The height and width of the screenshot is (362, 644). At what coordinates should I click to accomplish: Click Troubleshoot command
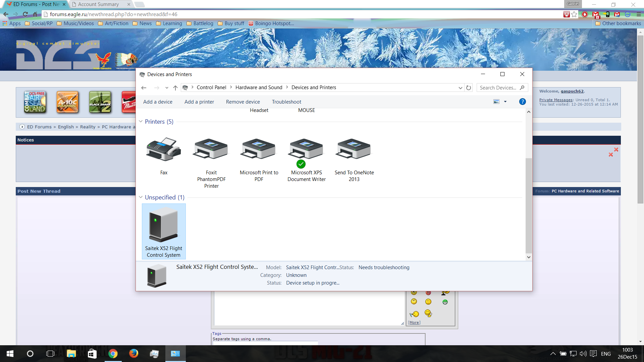coord(286,102)
